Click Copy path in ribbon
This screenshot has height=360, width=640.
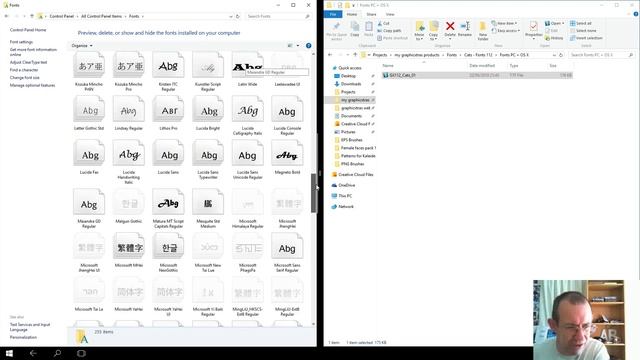tap(389, 31)
